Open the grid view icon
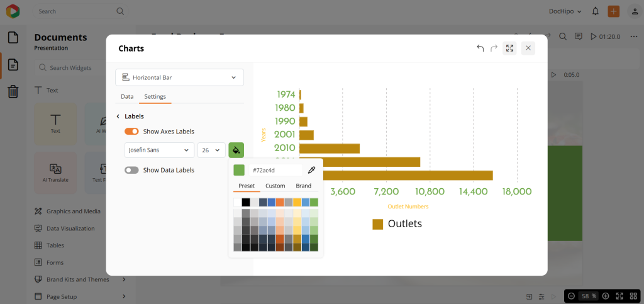 (x=633, y=296)
